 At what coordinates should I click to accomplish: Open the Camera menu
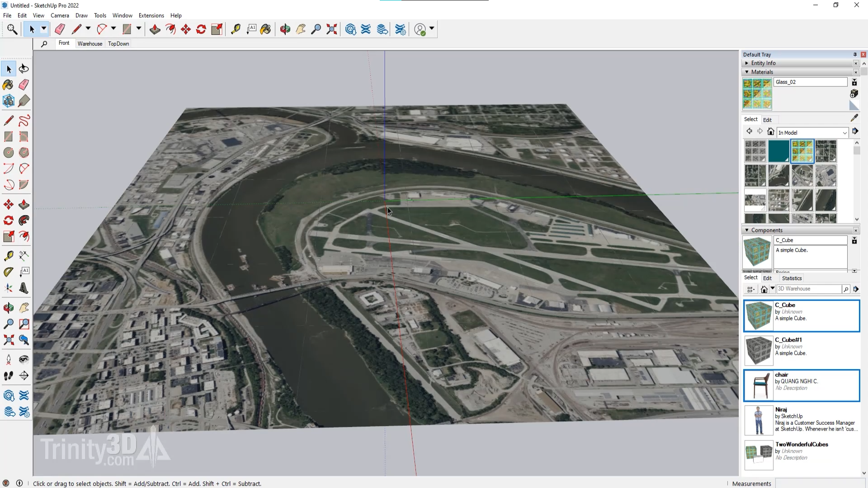[60, 15]
